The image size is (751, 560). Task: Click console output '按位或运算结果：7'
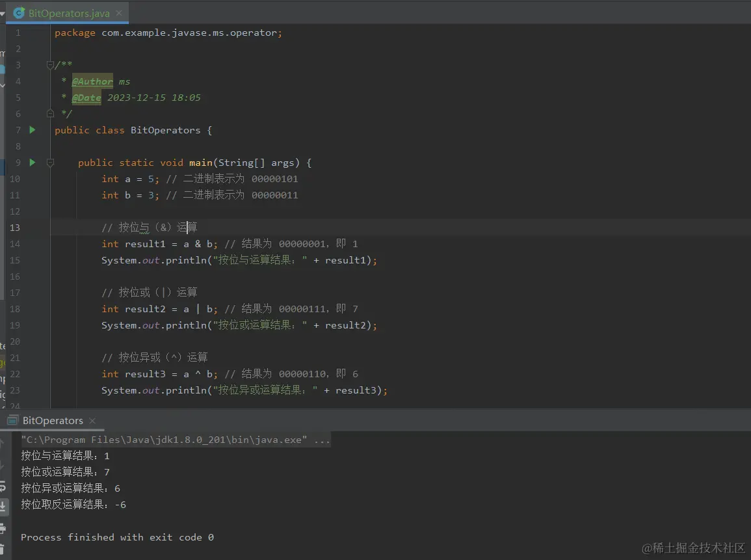(65, 472)
